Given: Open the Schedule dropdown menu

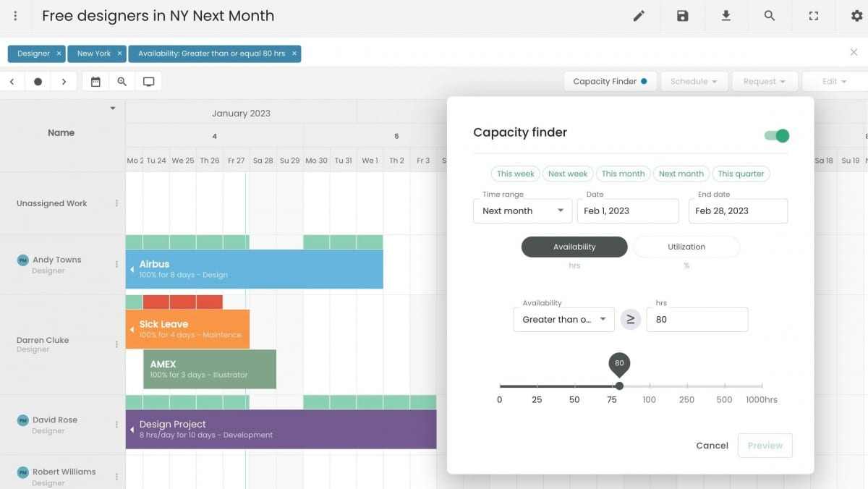Looking at the screenshot, I should 693,82.
